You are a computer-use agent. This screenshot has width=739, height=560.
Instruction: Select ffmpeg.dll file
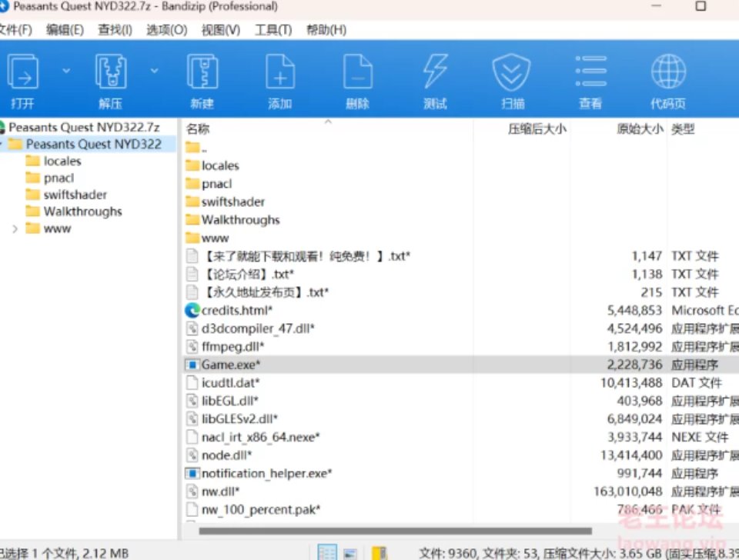click(x=232, y=347)
